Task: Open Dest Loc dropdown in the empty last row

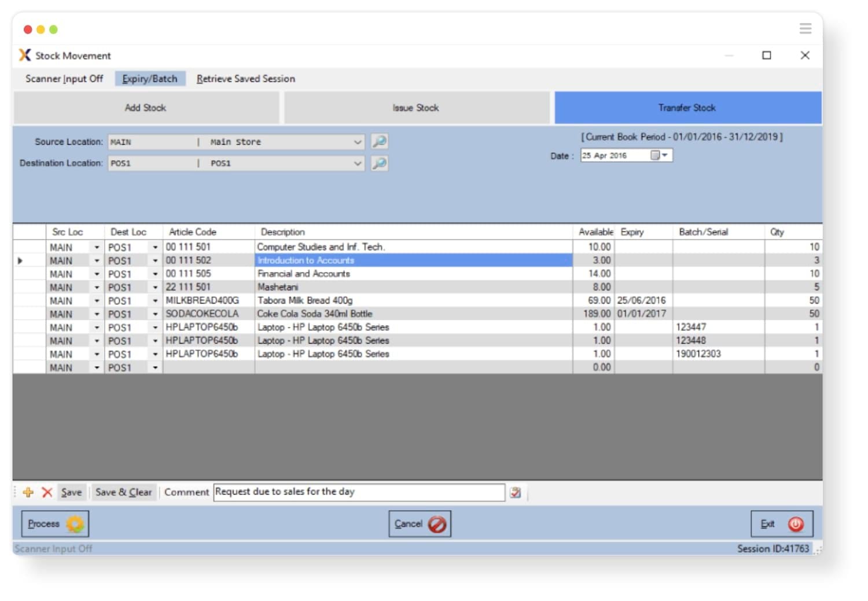Action: click(x=155, y=367)
